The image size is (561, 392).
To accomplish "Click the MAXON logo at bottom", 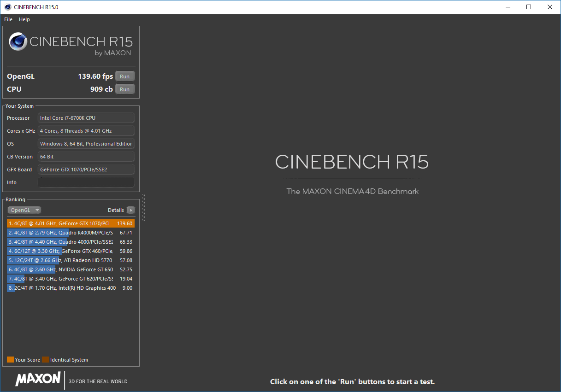I will pyautogui.click(x=38, y=379).
